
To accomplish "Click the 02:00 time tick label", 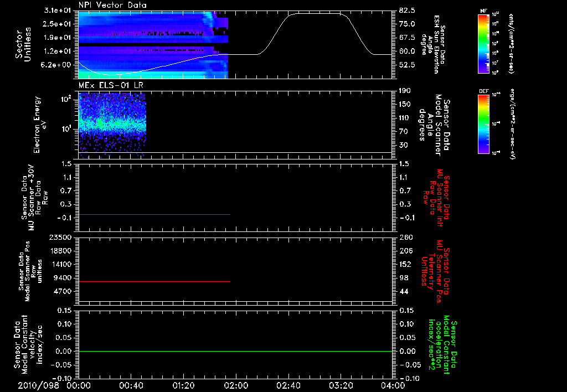I will pos(236,385).
